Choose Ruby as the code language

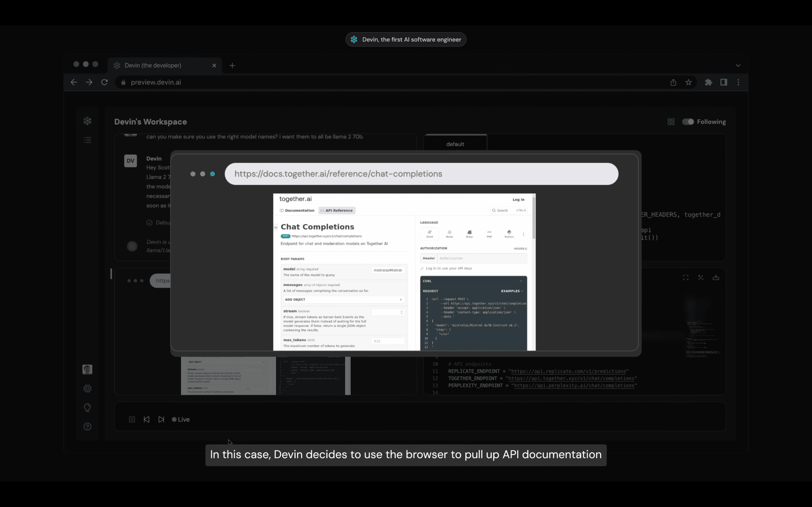point(469,234)
